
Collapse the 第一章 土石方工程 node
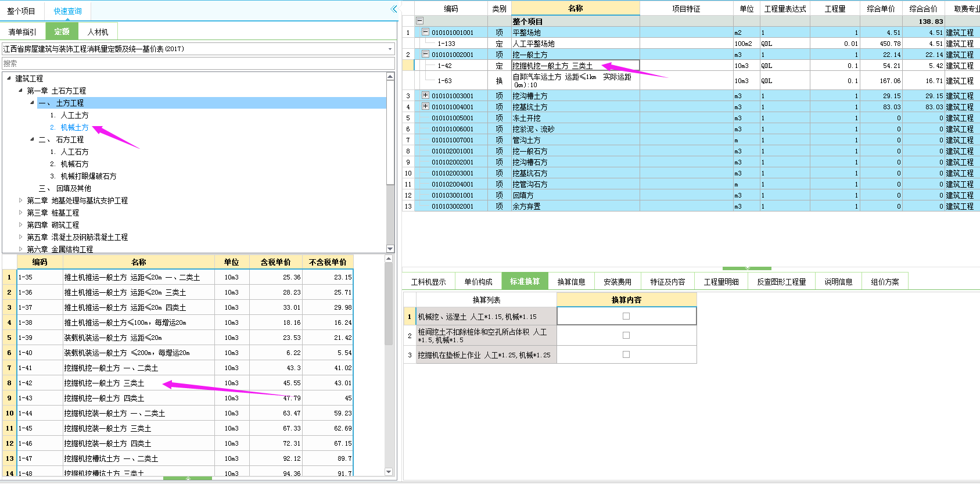click(x=20, y=90)
